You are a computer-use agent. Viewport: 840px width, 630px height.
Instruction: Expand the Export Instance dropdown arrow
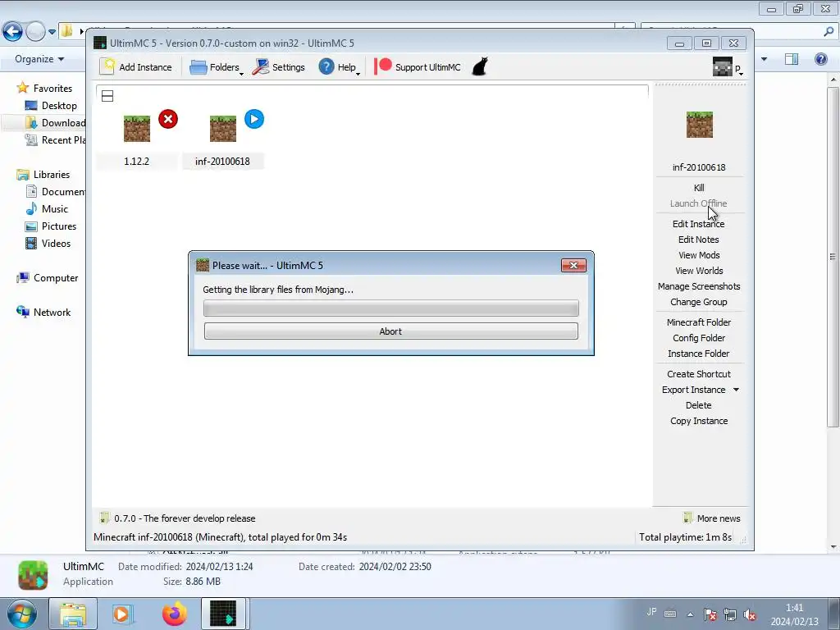coord(736,390)
